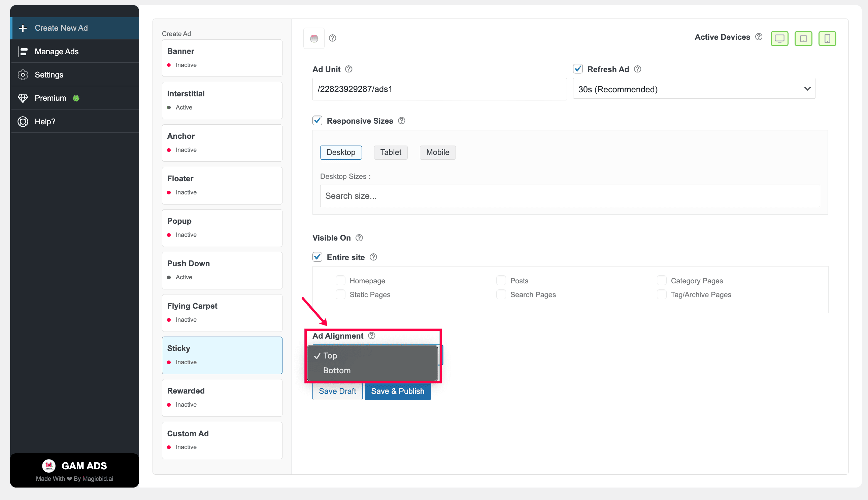Switch to the Mobile sizes tab
This screenshot has height=500, width=868.
(437, 152)
